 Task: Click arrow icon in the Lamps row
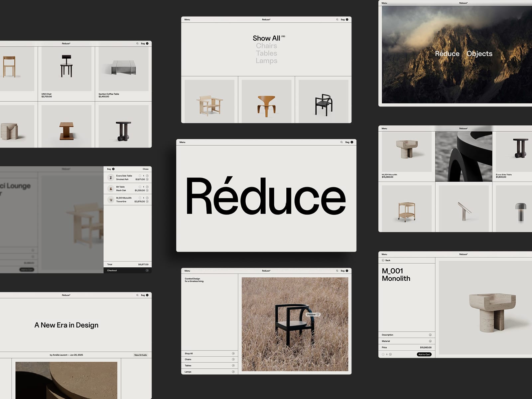click(x=233, y=372)
